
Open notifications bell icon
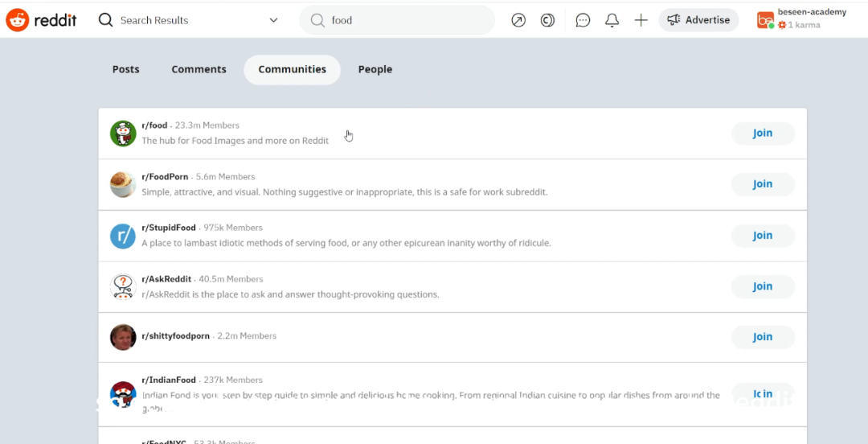[x=612, y=20]
